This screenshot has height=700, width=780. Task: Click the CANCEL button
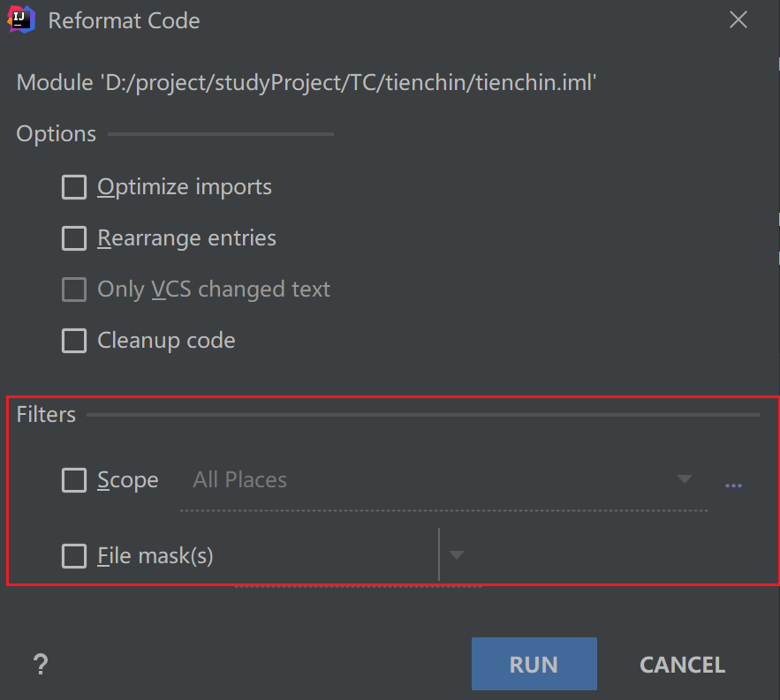coord(682,664)
